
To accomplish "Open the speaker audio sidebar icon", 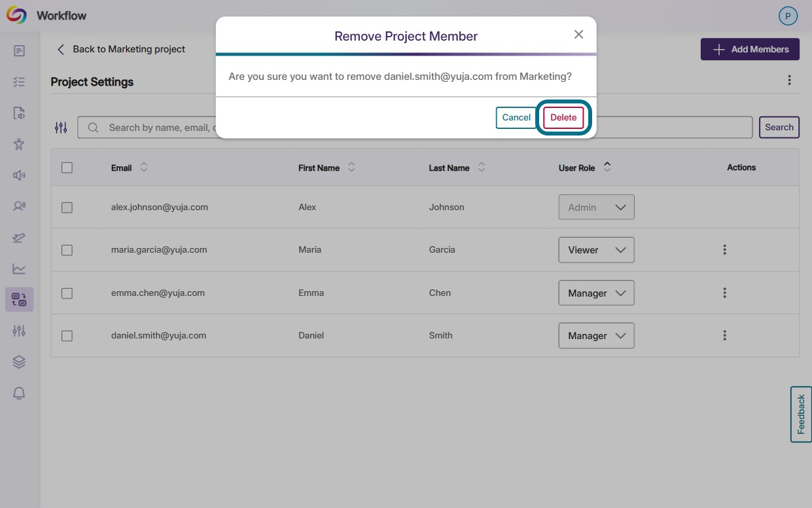I will (x=19, y=175).
